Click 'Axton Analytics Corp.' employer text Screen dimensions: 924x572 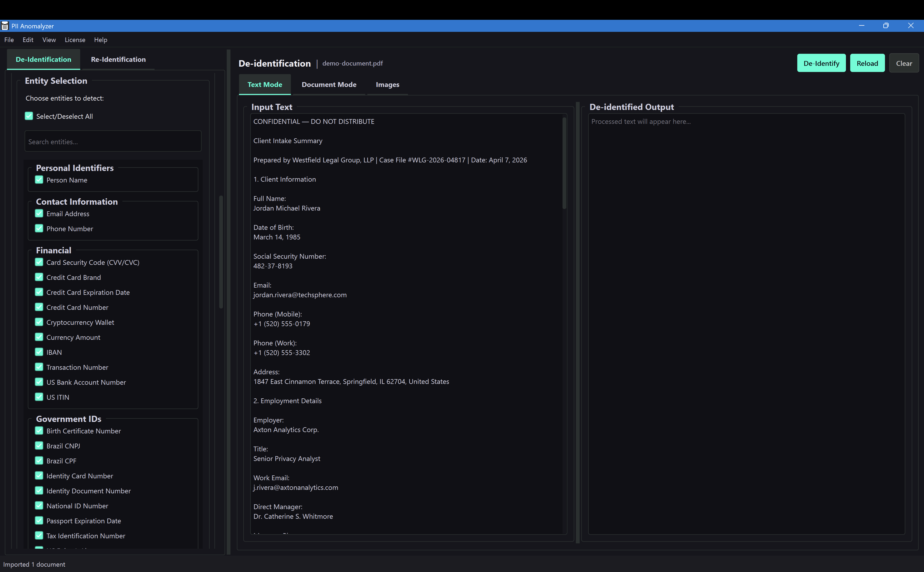coord(286,430)
